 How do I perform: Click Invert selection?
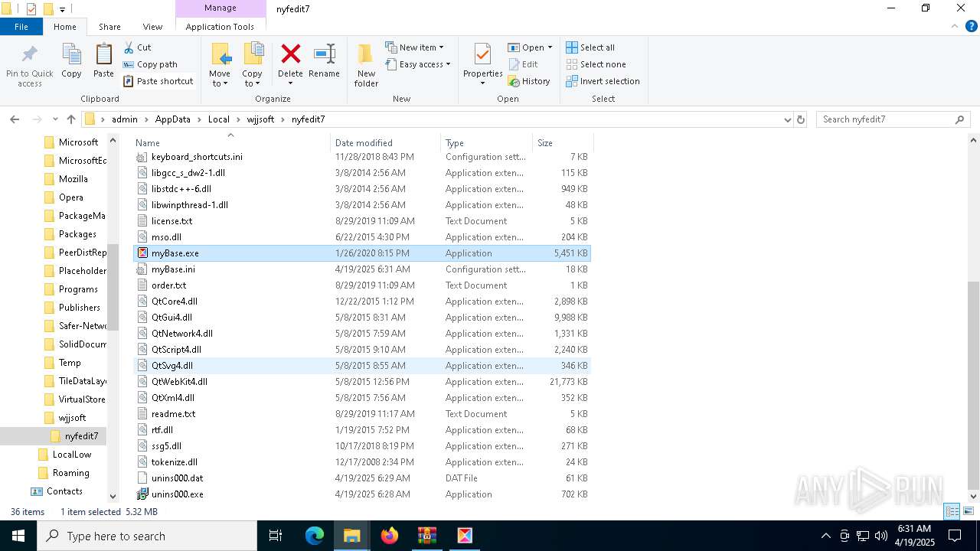tap(603, 81)
